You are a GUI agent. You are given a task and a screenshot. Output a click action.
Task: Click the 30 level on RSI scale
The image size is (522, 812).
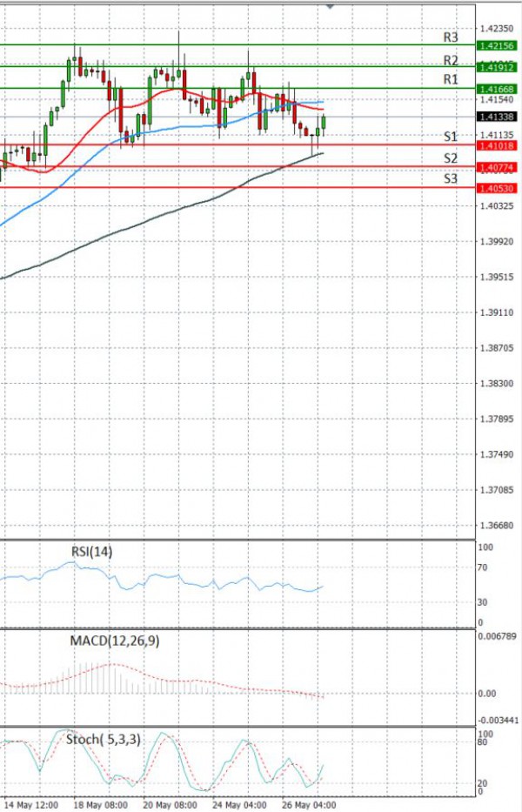pos(482,602)
